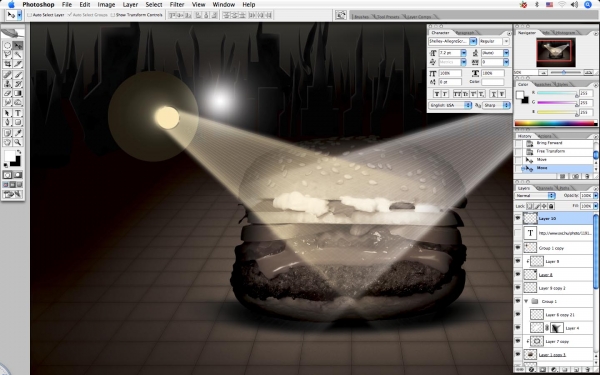Select the Zoom tool
The image size is (600, 375).
pyautogui.click(x=18, y=142)
